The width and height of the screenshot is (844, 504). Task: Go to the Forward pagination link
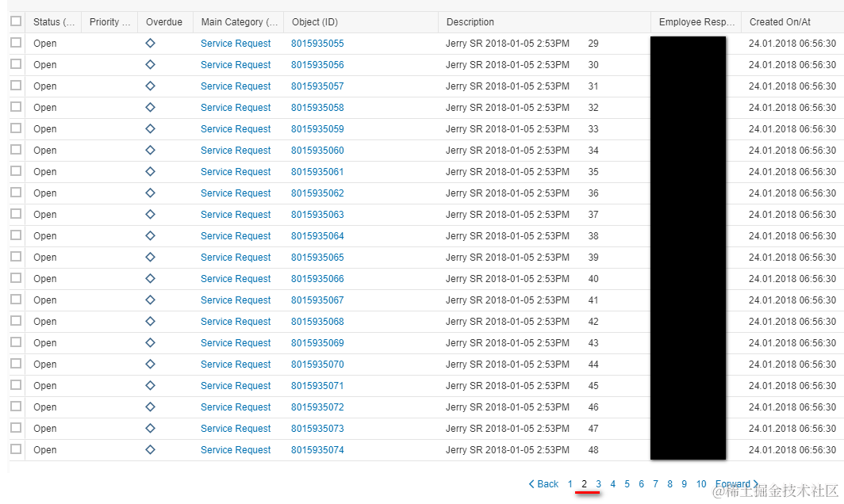[736, 484]
